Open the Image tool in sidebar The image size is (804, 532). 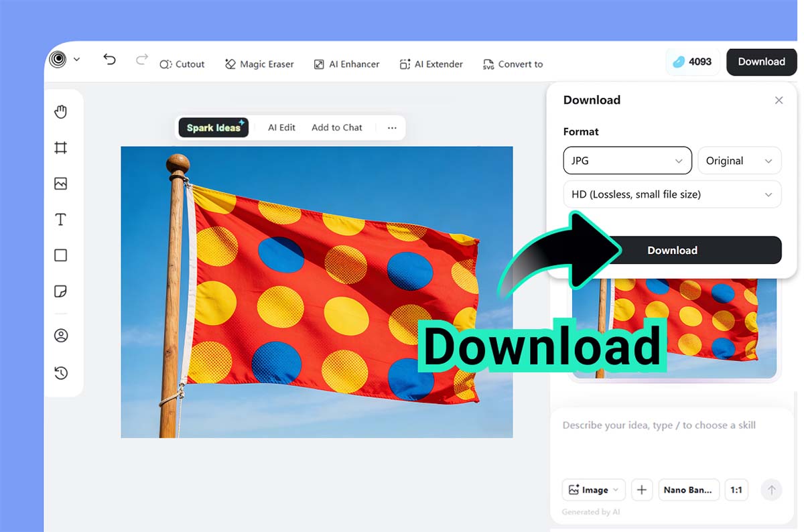coord(62,184)
